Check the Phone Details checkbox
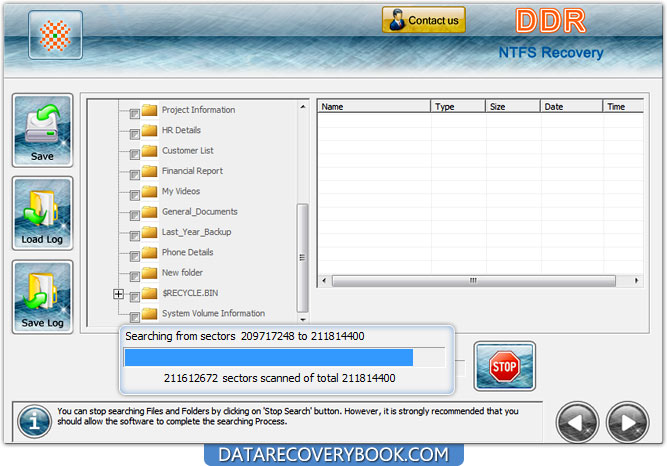Screen dimensions: 667x466 coord(134,256)
